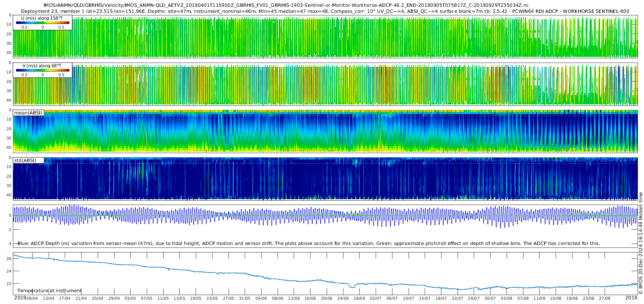644x304 pixels.
Task: Click the 'V (m/s) along 68°T' legend text
Action: pyautogui.click(x=42, y=66)
